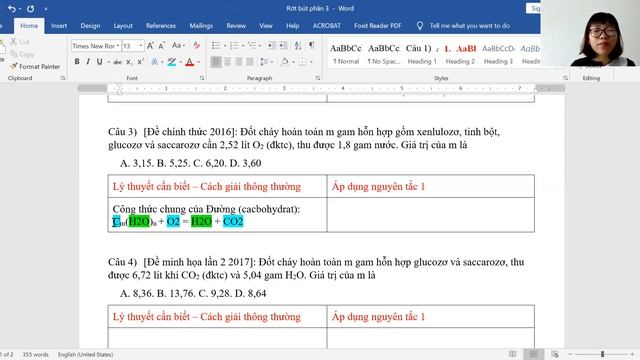
Task: Open the highlight color dropdown arrow
Action: coord(181,62)
